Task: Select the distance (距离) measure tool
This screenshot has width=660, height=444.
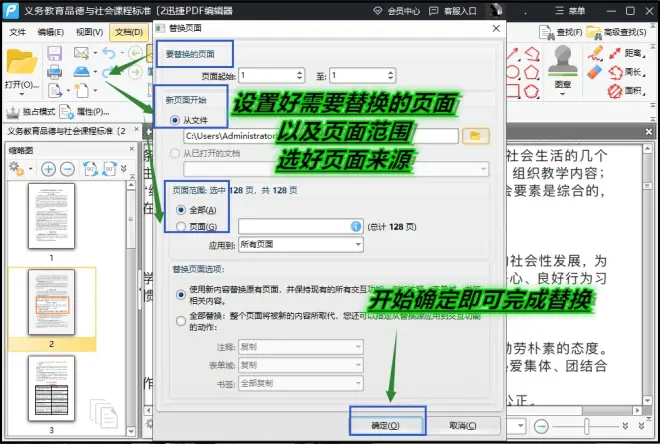Action: tap(627, 53)
